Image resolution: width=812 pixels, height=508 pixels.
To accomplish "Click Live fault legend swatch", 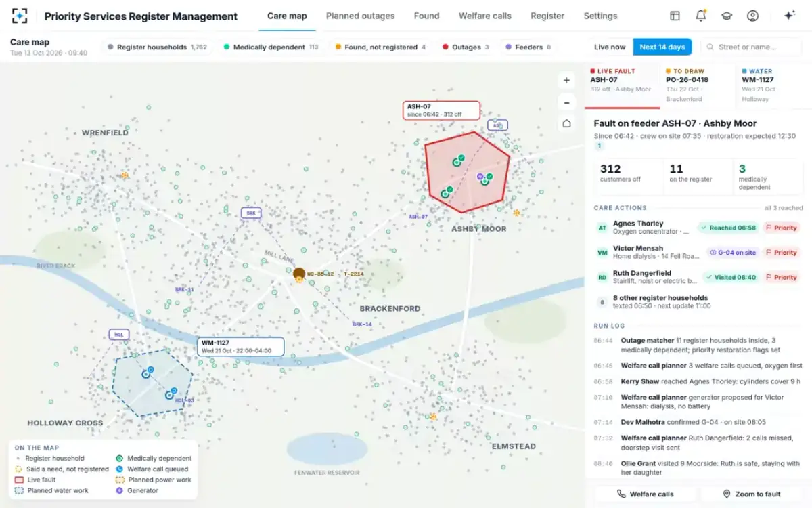I will [x=19, y=480].
